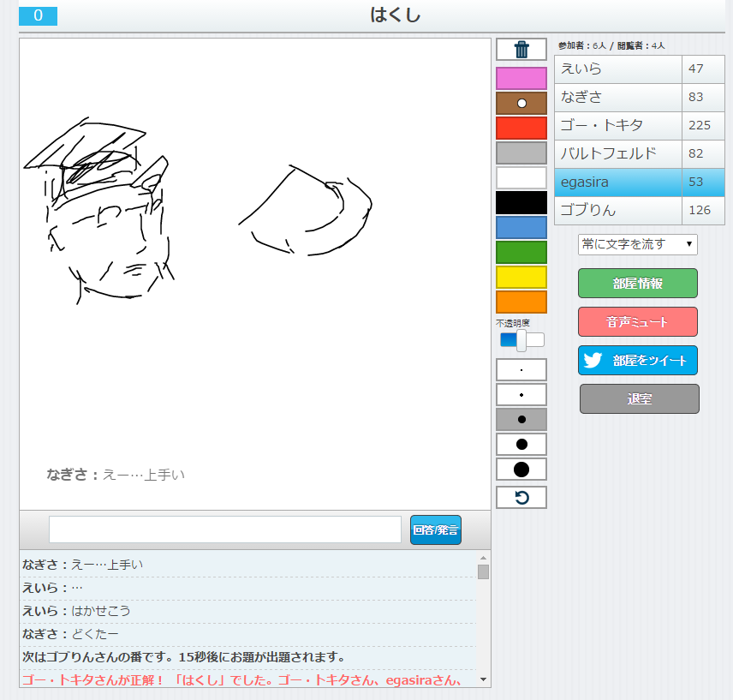
Task: Pick the blue color swatch
Action: 521,228
